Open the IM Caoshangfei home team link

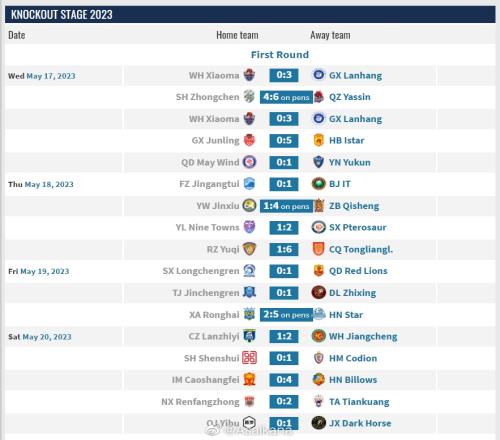(206, 380)
